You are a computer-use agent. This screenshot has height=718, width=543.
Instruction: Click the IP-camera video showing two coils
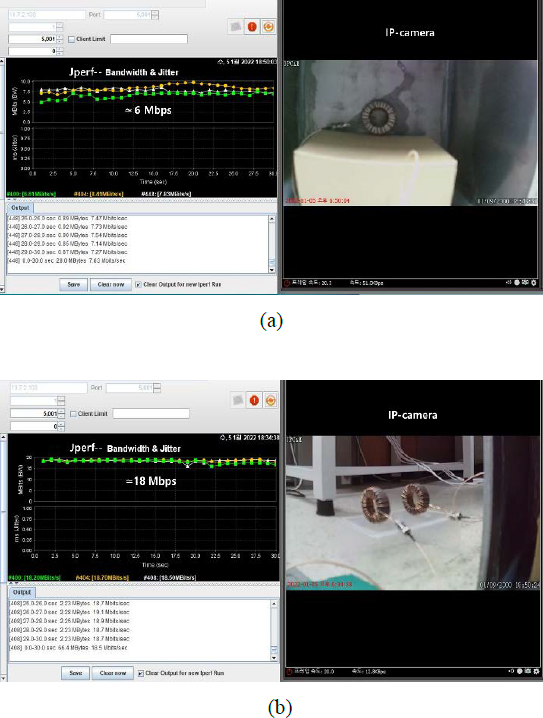tap(413, 513)
